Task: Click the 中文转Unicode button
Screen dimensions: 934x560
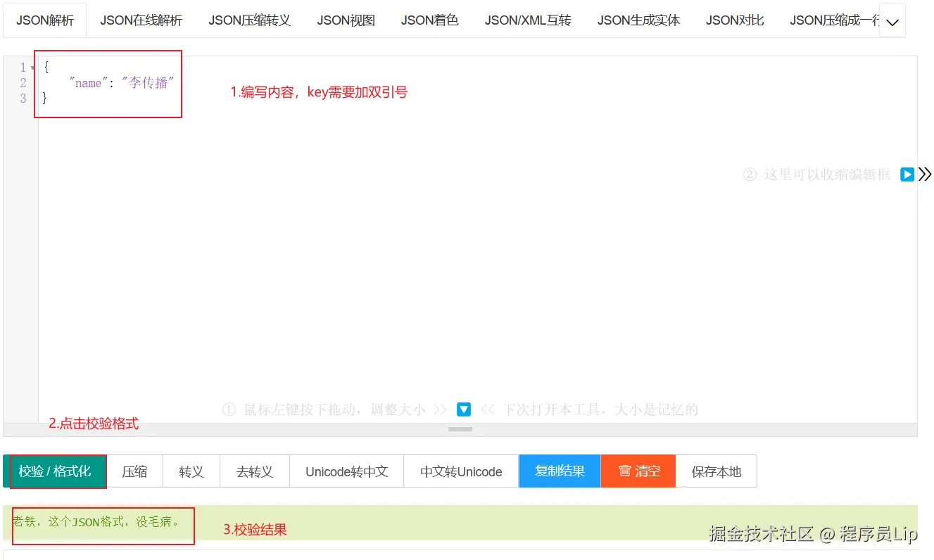Action: pyautogui.click(x=461, y=471)
